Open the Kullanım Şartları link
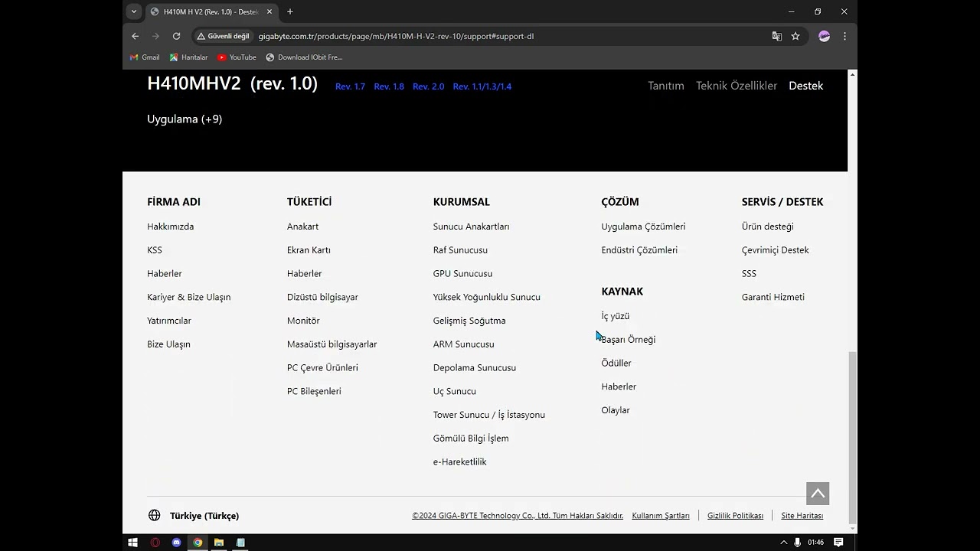Screen dimensions: 980x551 click(661, 516)
